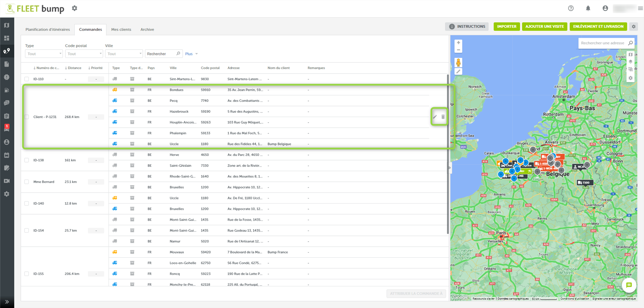The width and height of the screenshot is (644, 308).
Task: Switch to the Planification d'itinéraires tab
Action: point(48,30)
